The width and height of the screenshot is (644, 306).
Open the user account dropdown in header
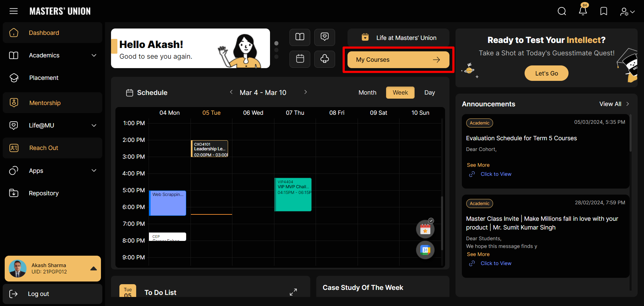point(627,12)
